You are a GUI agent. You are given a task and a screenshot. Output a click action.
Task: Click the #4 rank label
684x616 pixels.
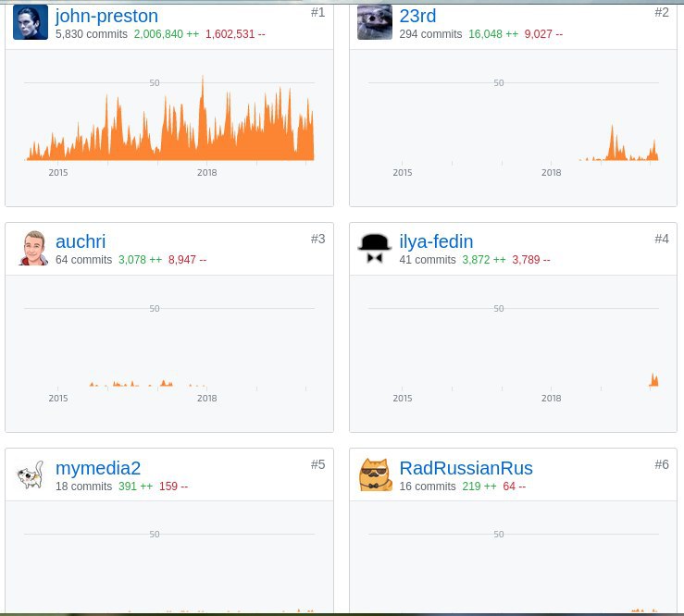click(661, 239)
